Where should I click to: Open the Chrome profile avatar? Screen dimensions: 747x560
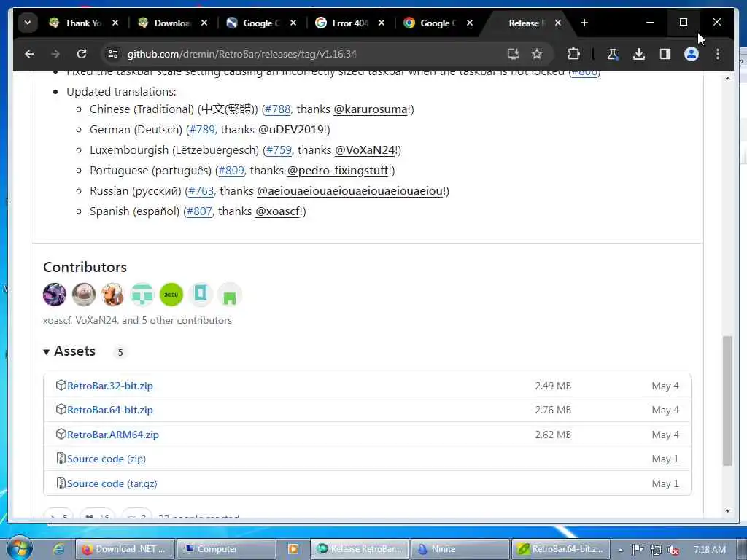pos(692,54)
